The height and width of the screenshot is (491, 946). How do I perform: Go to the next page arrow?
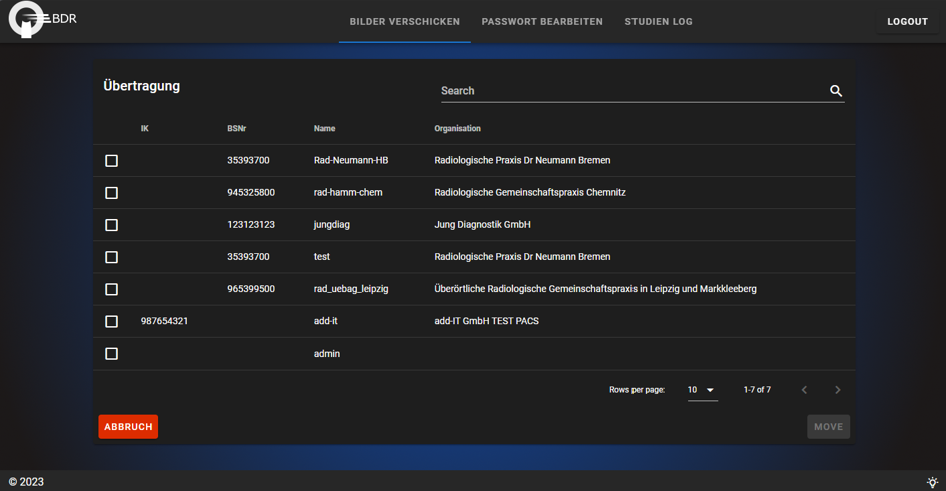837,390
